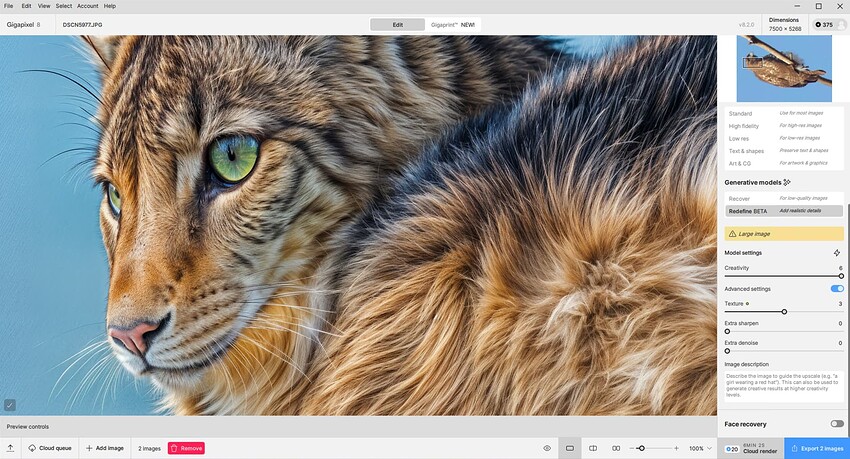Enable the Face recovery toggle
The image size is (850, 459).
(x=837, y=424)
